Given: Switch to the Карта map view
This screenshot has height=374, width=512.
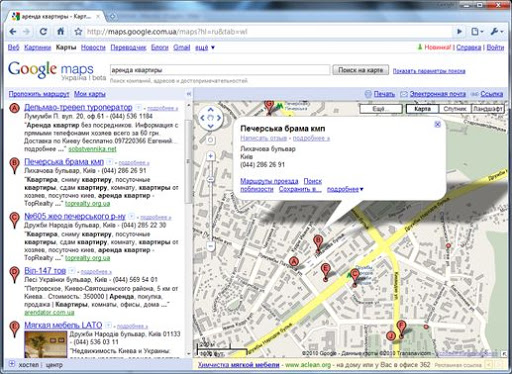Looking at the screenshot, I should 422,109.
